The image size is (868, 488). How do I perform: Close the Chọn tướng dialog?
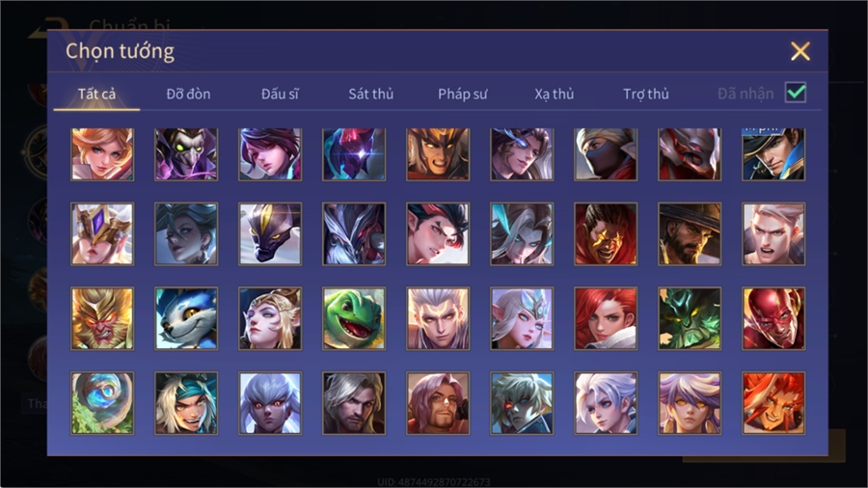tap(800, 51)
